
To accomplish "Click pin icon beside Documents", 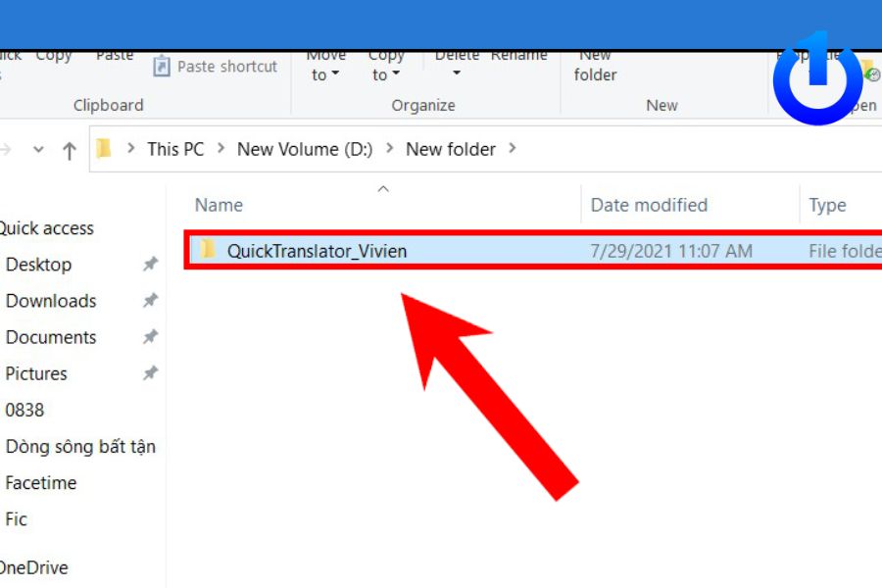I will coord(150,337).
